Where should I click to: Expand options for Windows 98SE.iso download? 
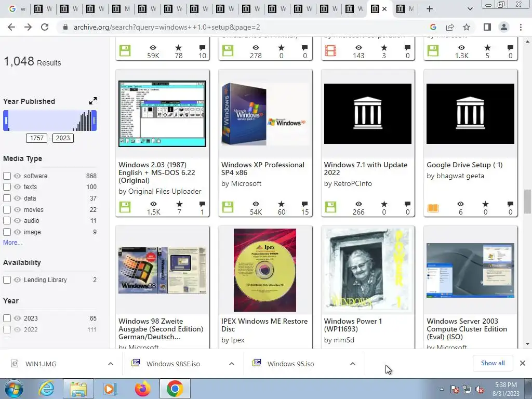pos(231,364)
